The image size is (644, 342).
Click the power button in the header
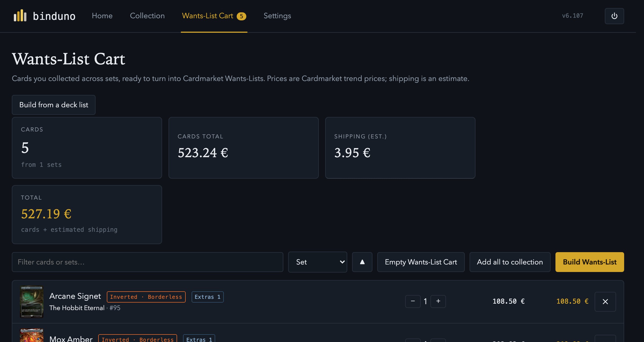[614, 16]
